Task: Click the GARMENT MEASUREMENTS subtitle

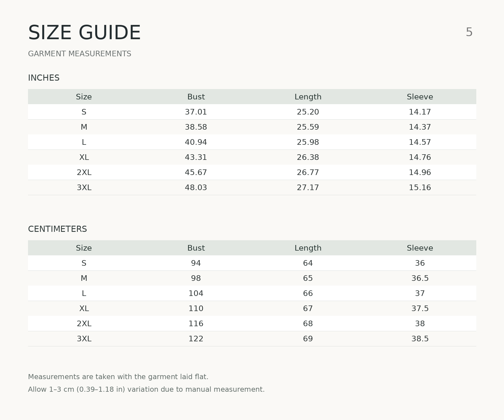Action: click(80, 54)
